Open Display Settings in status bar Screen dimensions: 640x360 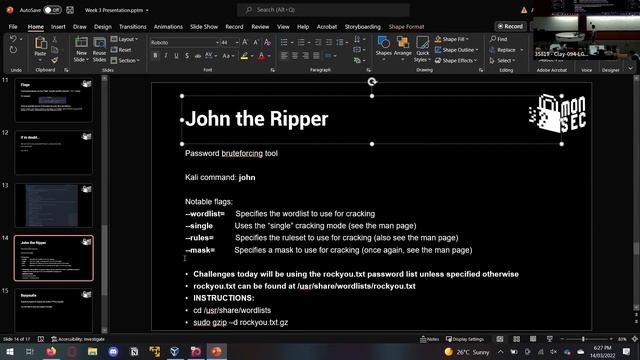(x=465, y=339)
